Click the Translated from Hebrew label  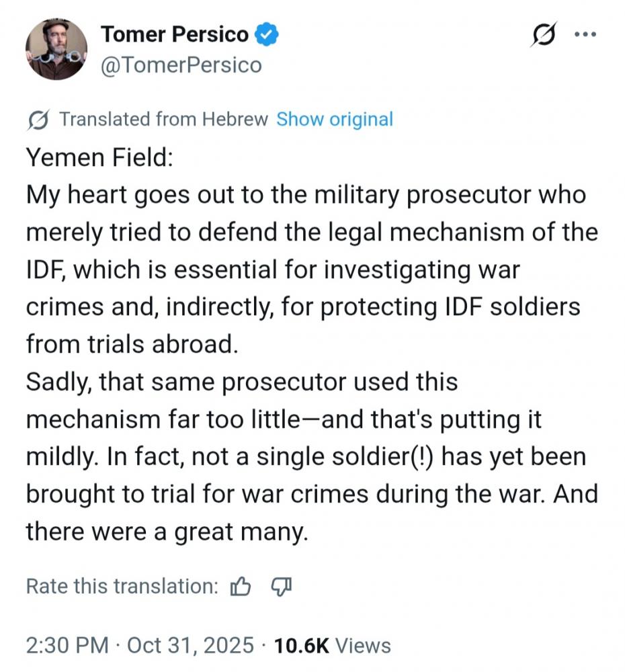(x=163, y=120)
